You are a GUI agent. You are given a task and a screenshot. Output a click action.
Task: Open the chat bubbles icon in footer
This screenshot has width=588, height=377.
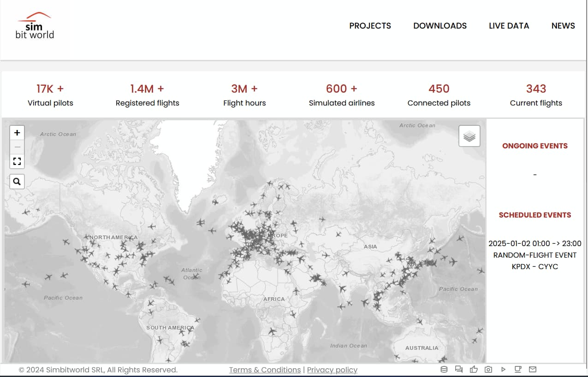click(458, 369)
